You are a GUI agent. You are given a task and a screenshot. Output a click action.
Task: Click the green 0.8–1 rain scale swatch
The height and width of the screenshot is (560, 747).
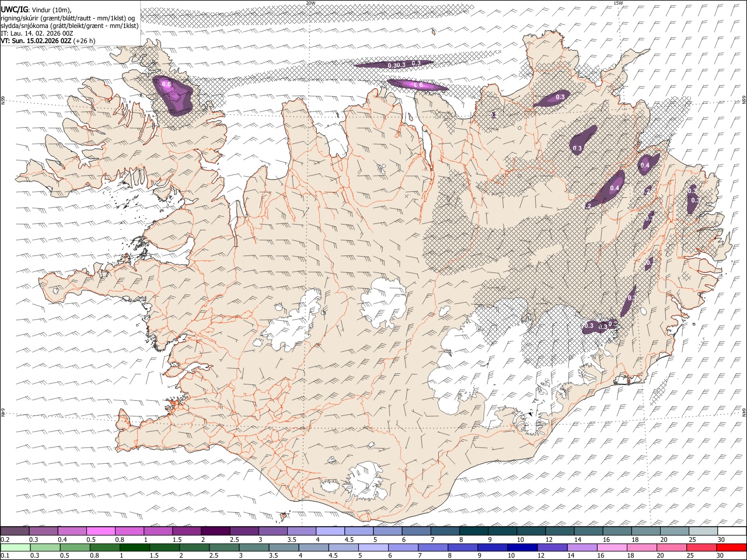click(104, 547)
